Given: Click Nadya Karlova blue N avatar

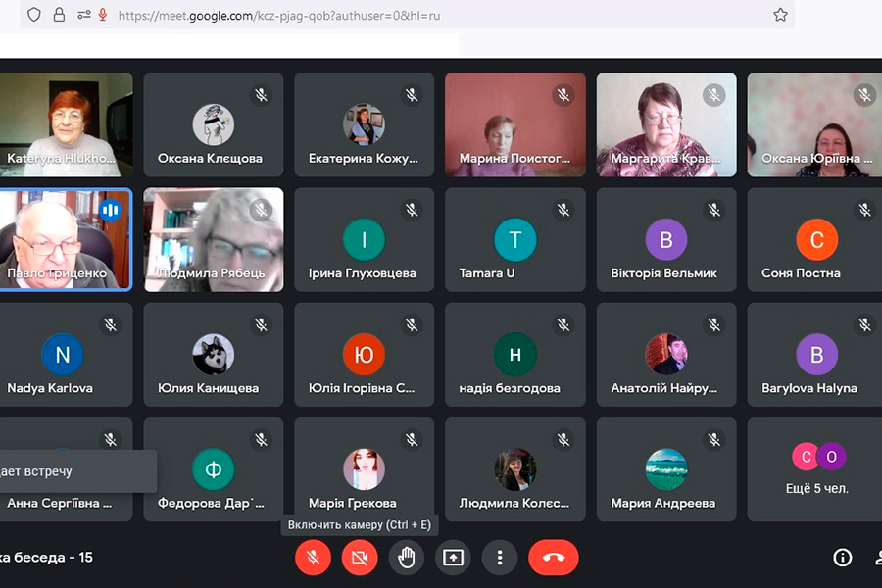Looking at the screenshot, I should point(63,354).
